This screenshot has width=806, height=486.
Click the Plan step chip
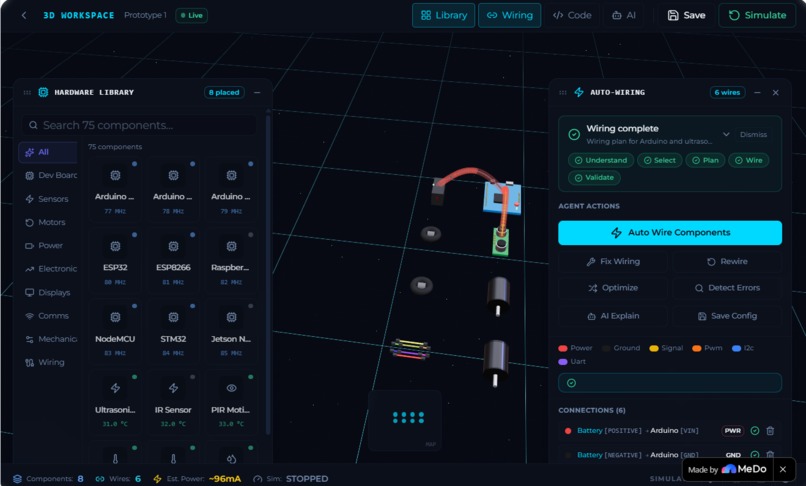[x=705, y=160]
